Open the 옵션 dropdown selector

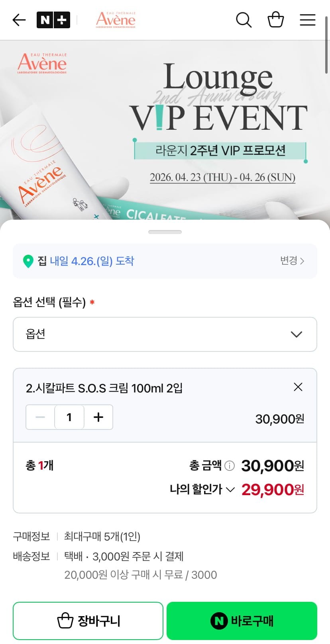pyautogui.click(x=165, y=334)
